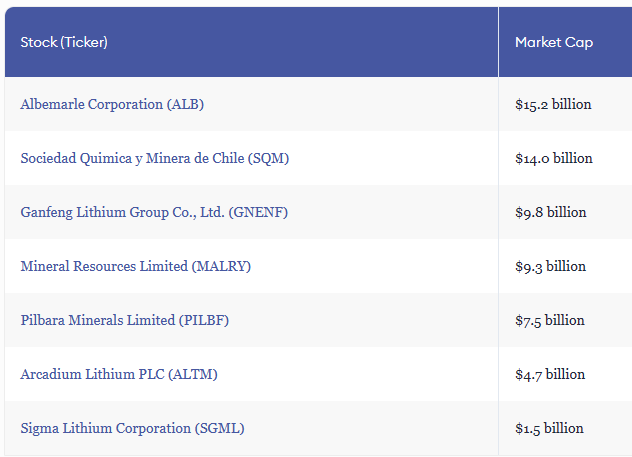Select the $14.0 billion market cap cell

click(565, 158)
